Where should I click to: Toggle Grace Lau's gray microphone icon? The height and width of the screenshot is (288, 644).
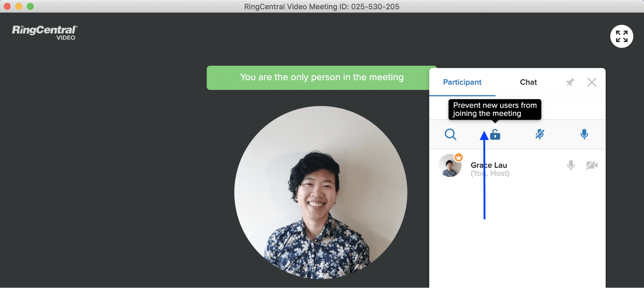[571, 165]
